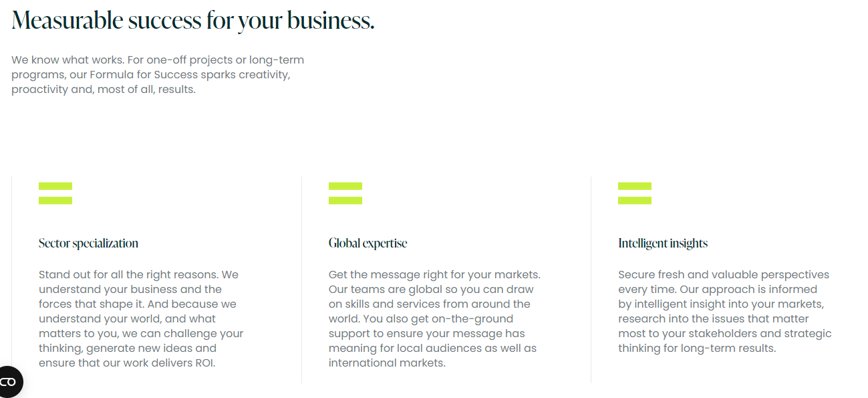Select the "Global expertise" heading
This screenshot has width=868, height=398.
pos(368,243)
